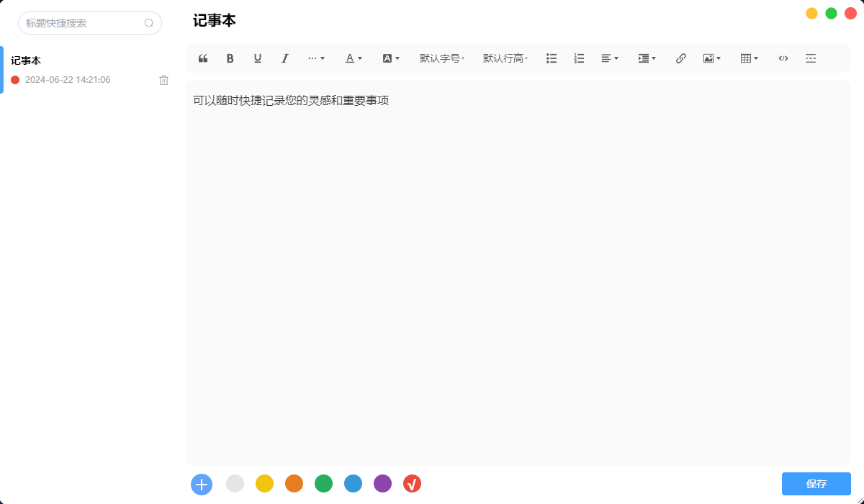Create a new note with plus button

click(202, 484)
